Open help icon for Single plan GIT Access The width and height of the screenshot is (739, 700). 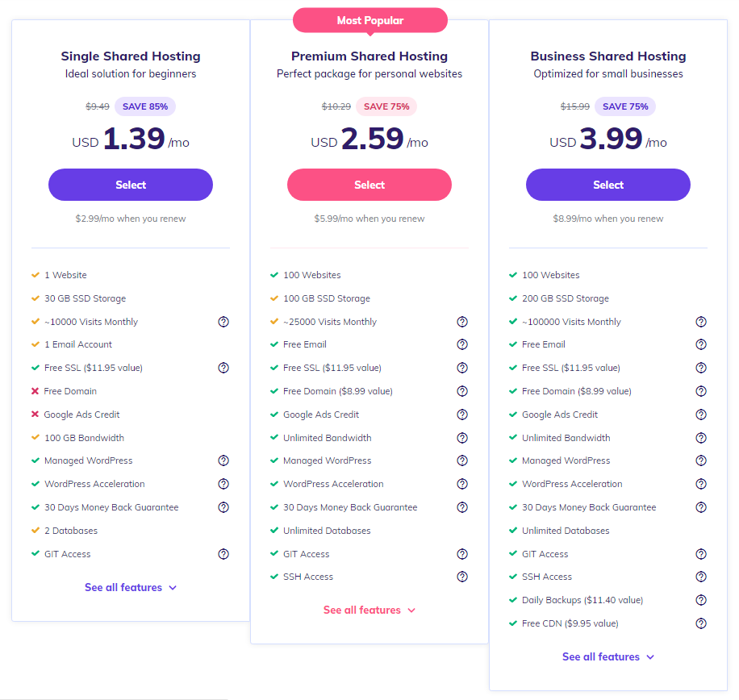(x=223, y=554)
